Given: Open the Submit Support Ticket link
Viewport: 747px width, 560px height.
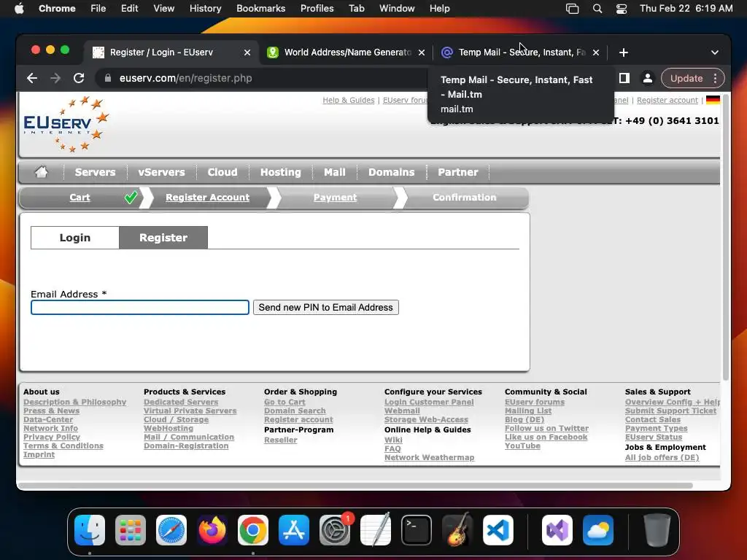Looking at the screenshot, I should tap(670, 411).
